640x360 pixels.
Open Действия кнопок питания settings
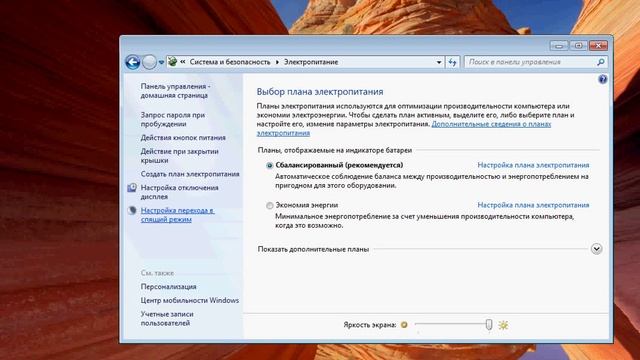[x=183, y=138]
